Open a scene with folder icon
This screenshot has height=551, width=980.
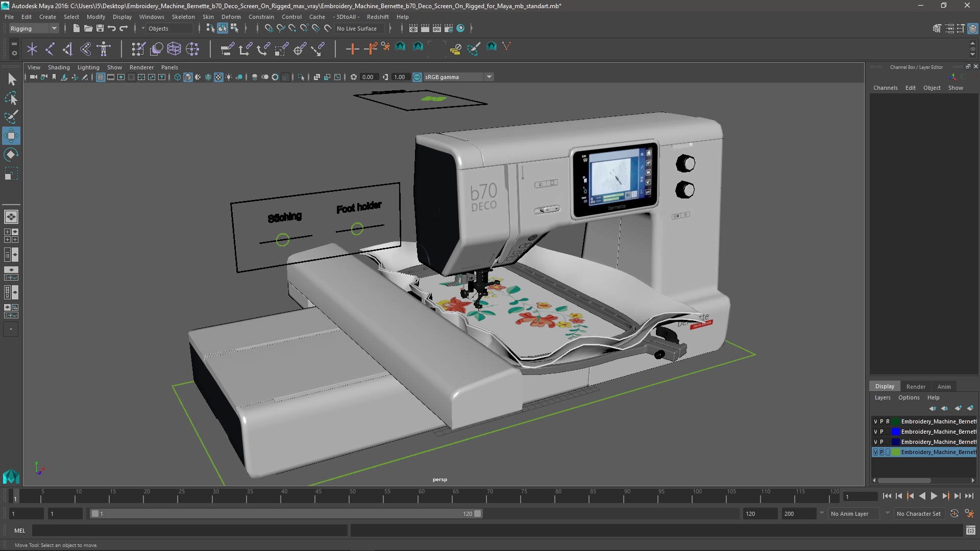point(88,29)
